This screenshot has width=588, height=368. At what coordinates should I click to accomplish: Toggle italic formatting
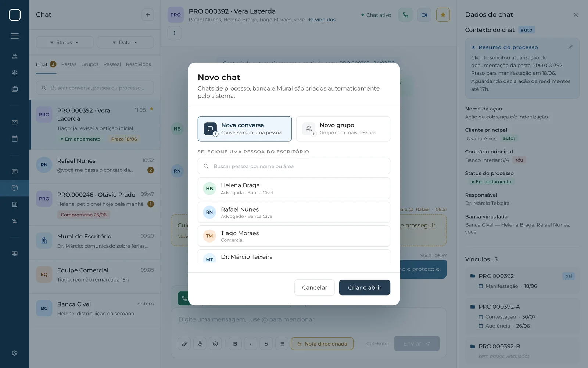[x=251, y=344]
